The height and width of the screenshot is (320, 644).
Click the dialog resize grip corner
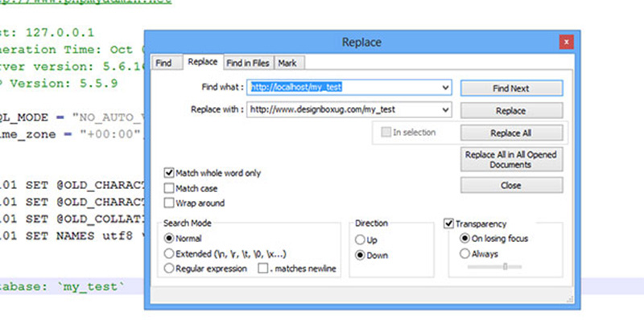[570, 300]
